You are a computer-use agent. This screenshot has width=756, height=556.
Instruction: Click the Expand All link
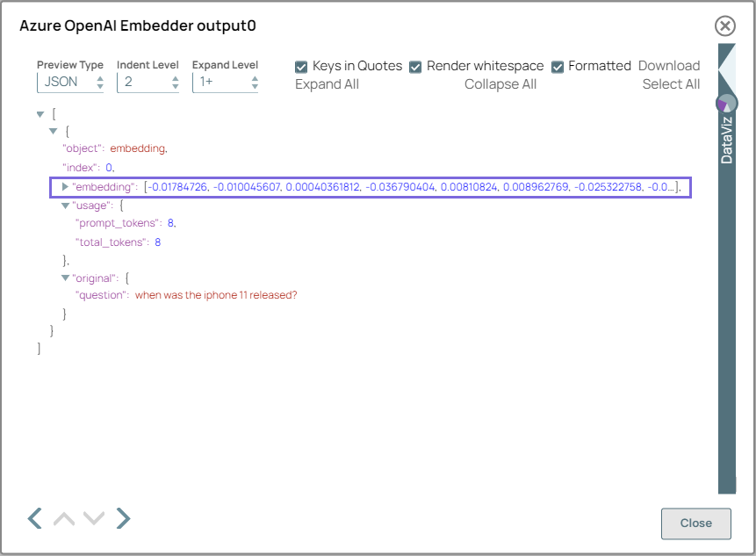tap(327, 84)
